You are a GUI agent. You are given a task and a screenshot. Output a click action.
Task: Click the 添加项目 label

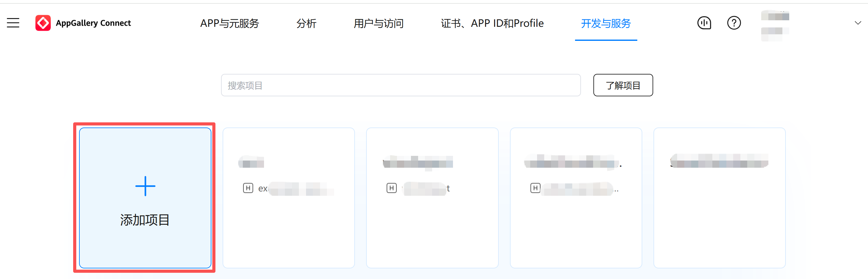point(145,220)
